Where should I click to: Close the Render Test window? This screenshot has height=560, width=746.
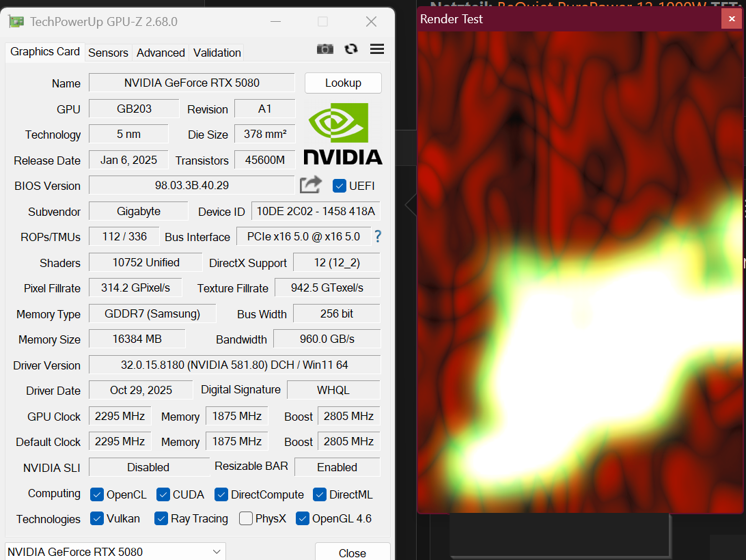pos(732,19)
